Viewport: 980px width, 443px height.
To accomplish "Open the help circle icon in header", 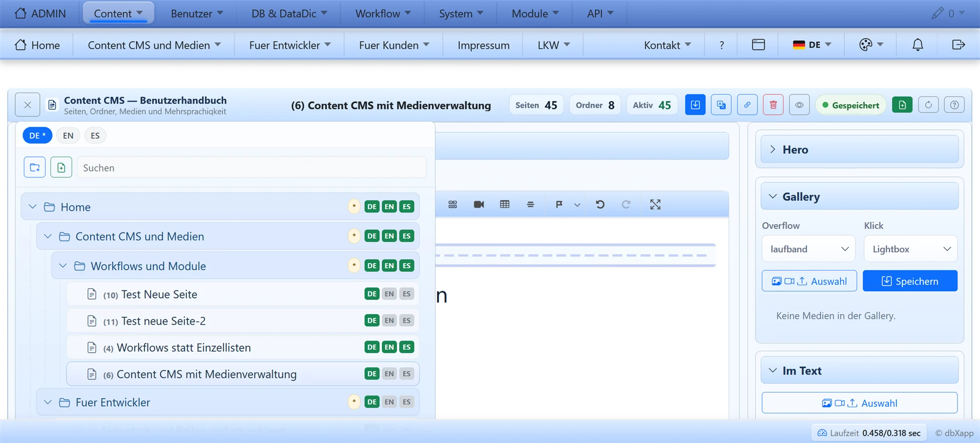I will 954,105.
